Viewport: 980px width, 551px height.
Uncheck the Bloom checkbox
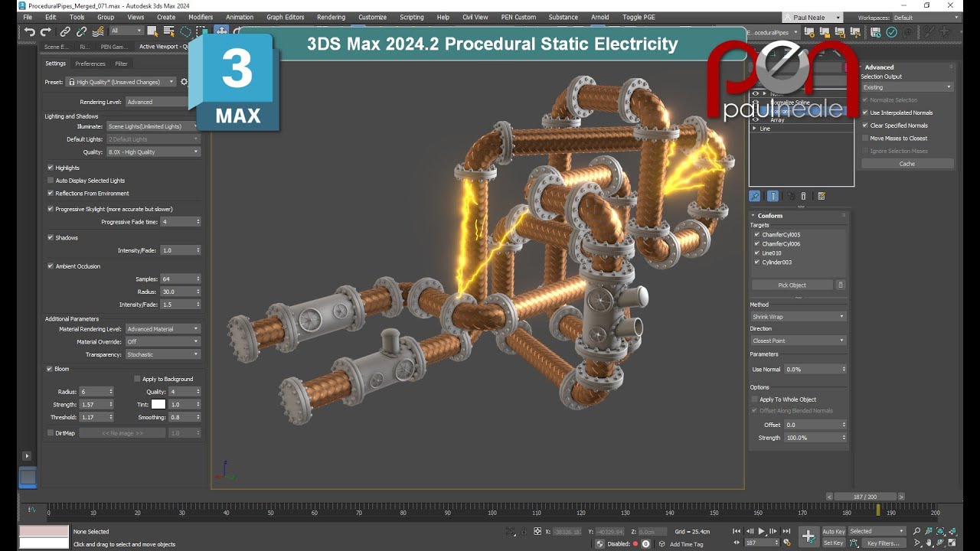51,369
